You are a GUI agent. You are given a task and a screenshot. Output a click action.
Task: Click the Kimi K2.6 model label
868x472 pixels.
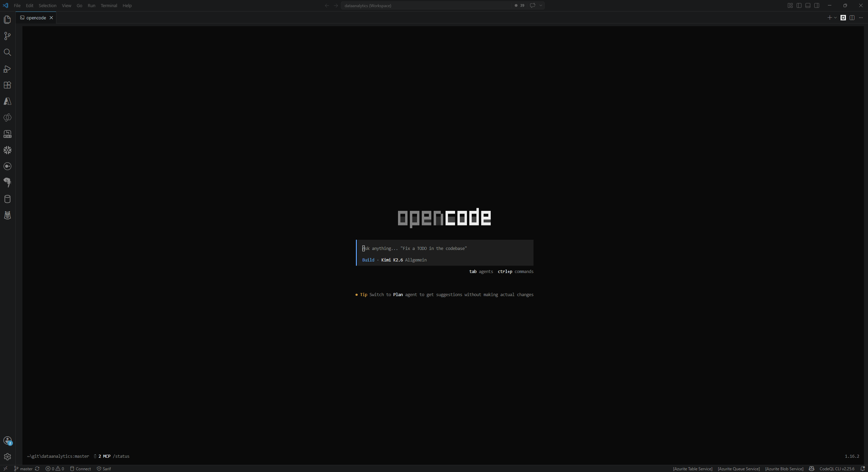coord(392,260)
